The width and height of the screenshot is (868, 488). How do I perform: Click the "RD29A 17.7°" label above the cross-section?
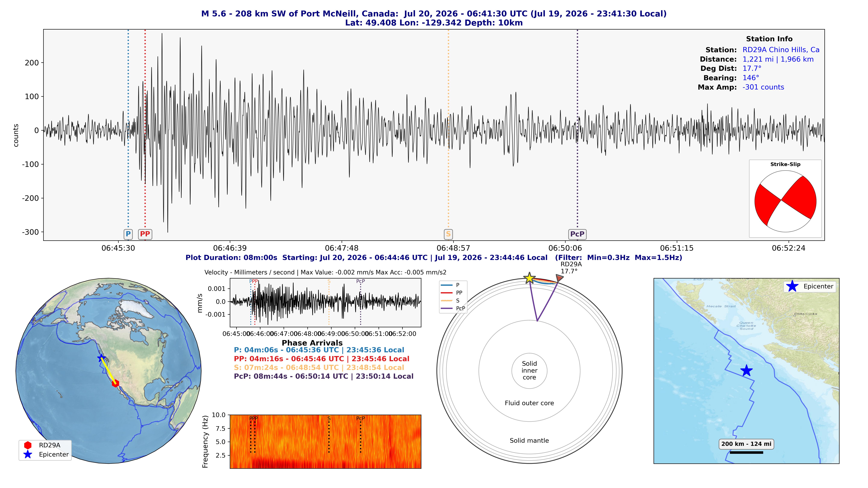tap(571, 268)
